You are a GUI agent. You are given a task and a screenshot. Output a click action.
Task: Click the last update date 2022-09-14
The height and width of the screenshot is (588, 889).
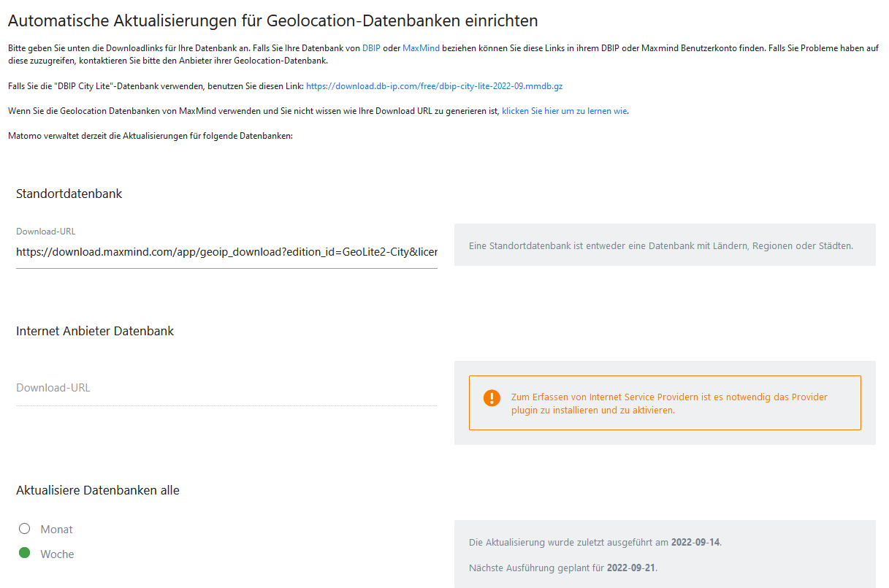tap(695, 542)
